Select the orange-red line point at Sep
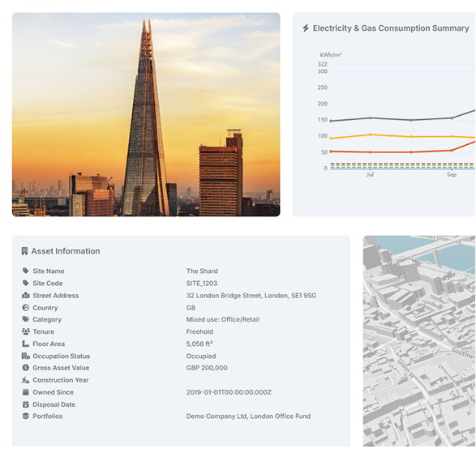 pyautogui.click(x=452, y=151)
